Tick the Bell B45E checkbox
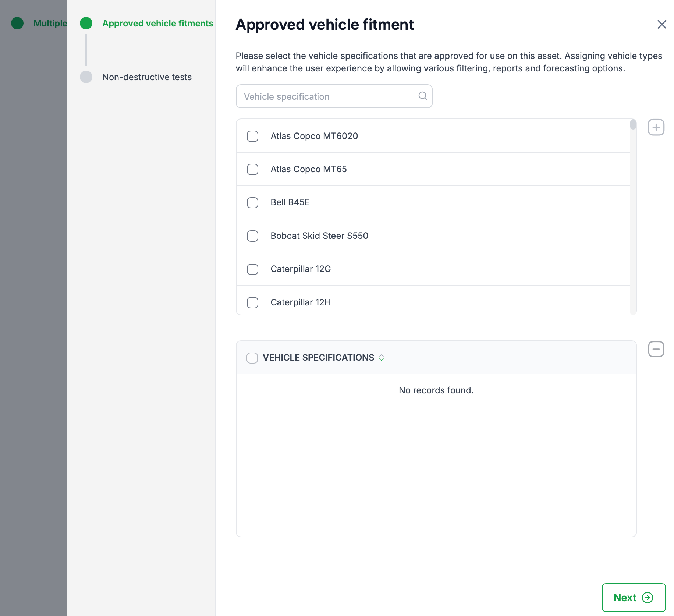674x616 pixels. (252, 202)
